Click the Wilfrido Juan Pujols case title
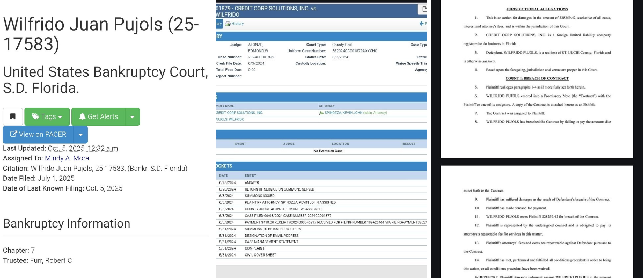This screenshot has height=278, width=644. coord(101,34)
